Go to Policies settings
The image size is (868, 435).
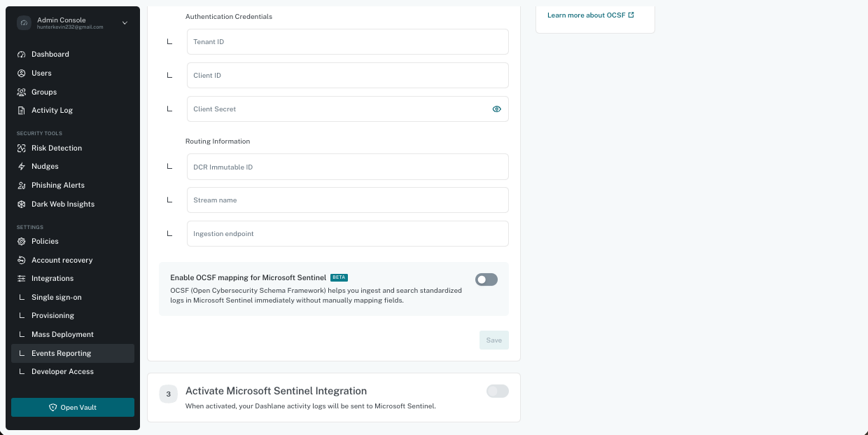(x=73, y=241)
